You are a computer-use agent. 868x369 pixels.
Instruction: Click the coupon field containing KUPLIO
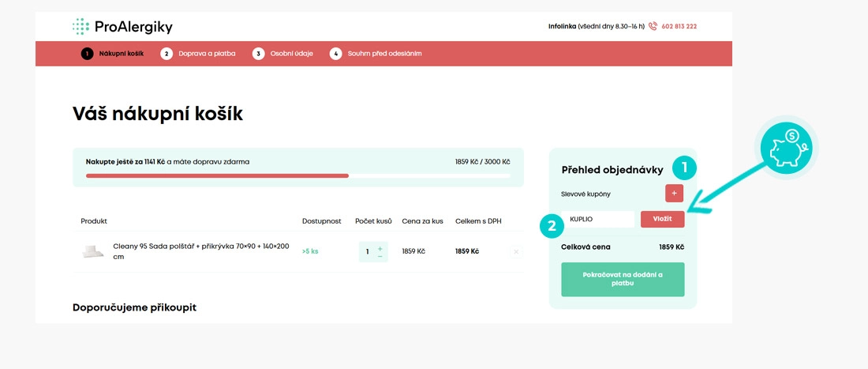click(x=598, y=219)
